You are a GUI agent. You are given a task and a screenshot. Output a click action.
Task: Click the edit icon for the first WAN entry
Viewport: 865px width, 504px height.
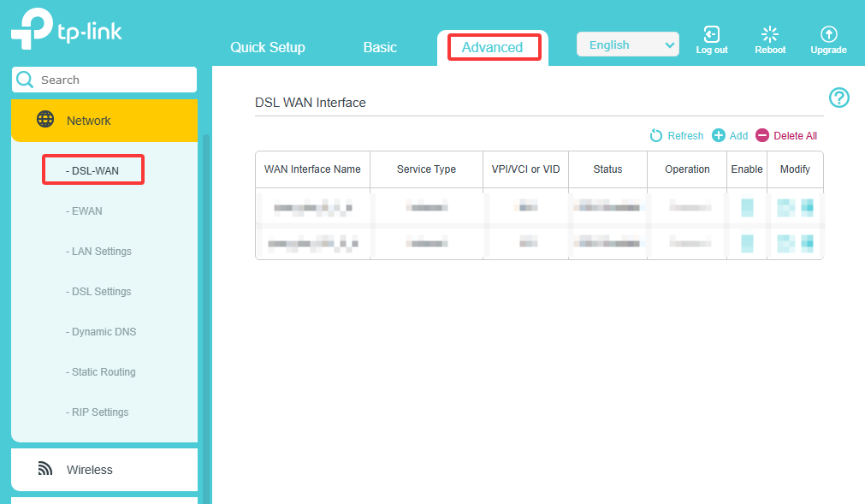(787, 206)
